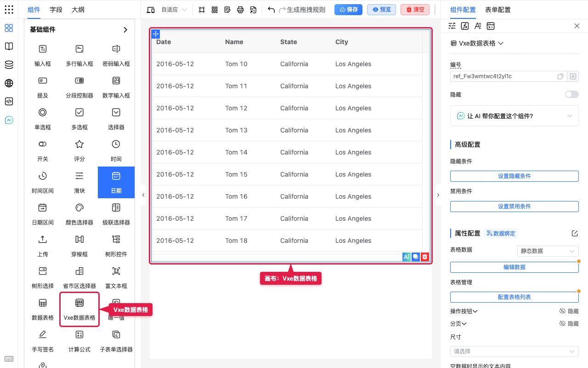The image size is (588, 368).
Task: Add the 单选框 radio component
Action: tap(43, 119)
